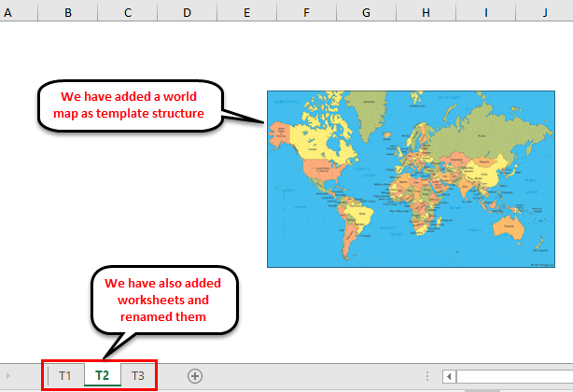Select column C header
573x392 pixels.
(x=128, y=12)
